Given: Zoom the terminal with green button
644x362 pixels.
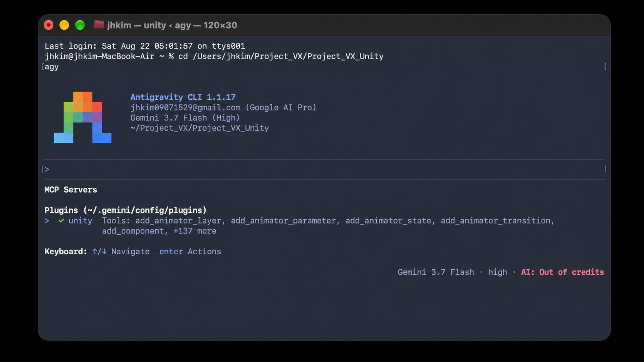Looking at the screenshot, I should pyautogui.click(x=80, y=25).
